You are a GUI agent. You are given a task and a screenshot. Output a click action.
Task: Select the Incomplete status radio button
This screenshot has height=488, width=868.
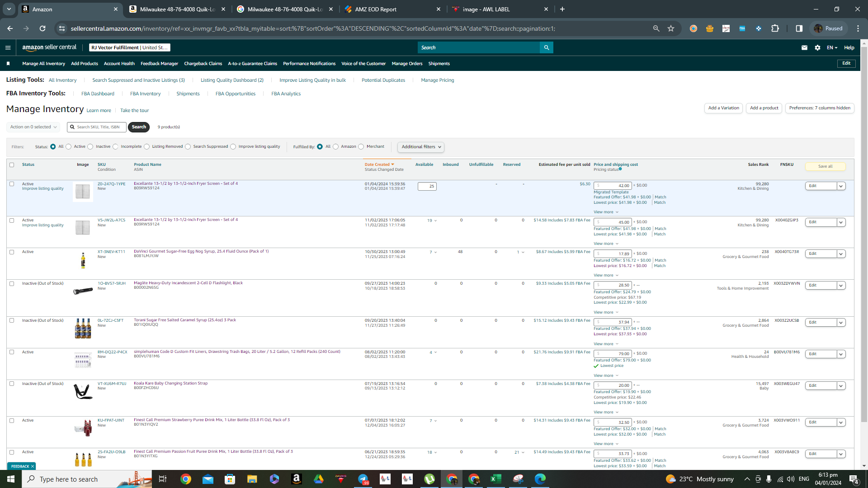(x=115, y=147)
